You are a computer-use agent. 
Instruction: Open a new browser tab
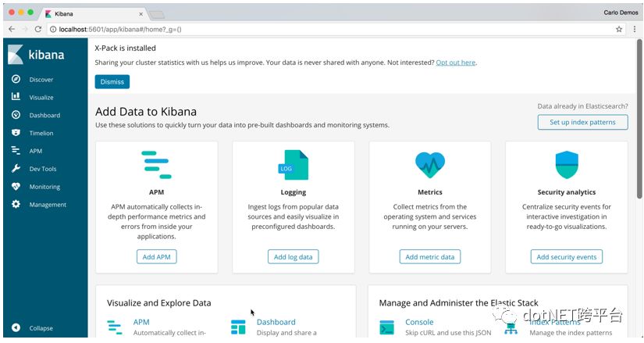[156, 15]
